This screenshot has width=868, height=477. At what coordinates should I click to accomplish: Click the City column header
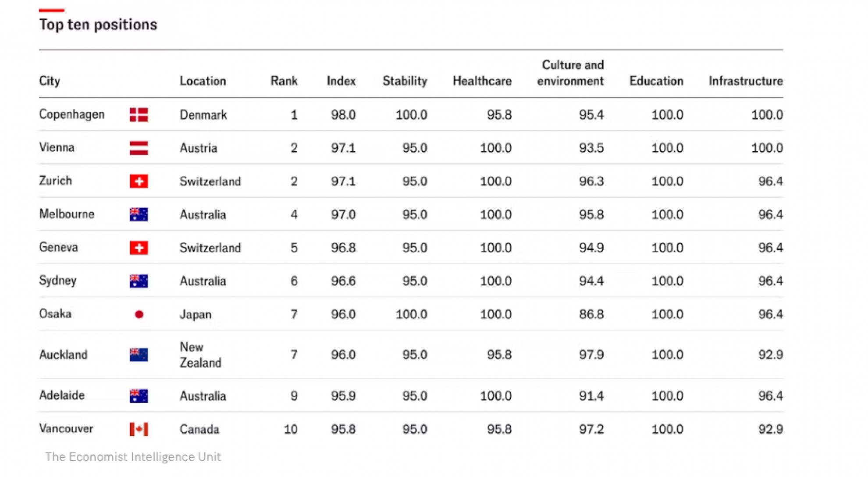[x=50, y=81]
